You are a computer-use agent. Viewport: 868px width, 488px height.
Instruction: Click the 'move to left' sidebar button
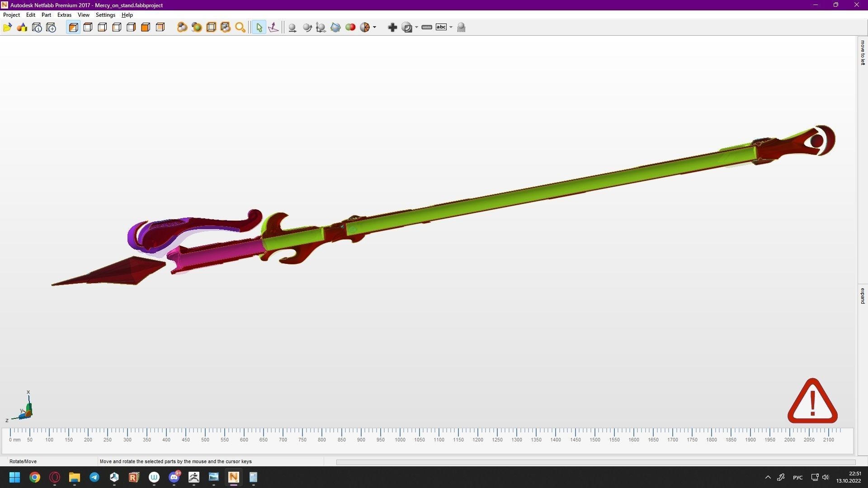[863, 52]
